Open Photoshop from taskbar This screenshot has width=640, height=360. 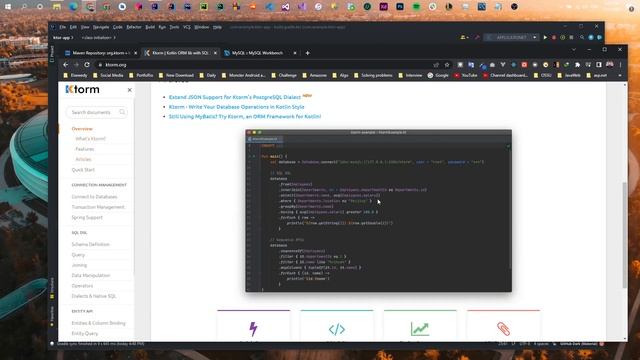click(400, 7)
